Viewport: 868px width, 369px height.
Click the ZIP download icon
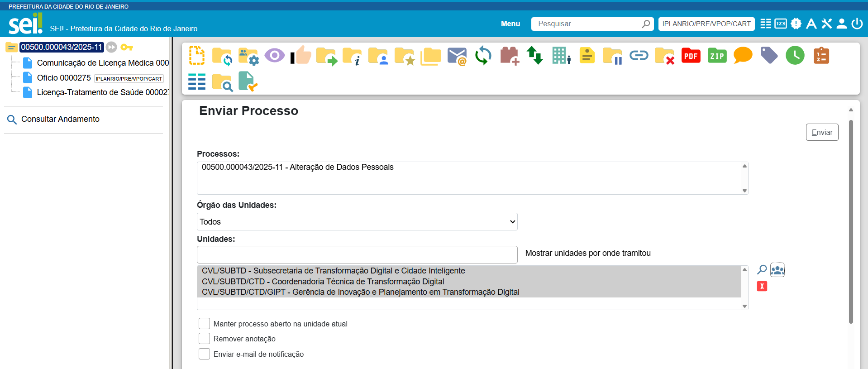(717, 56)
